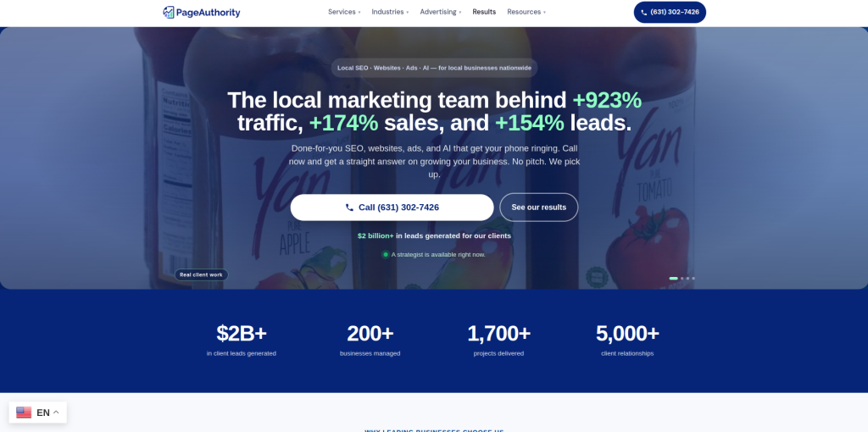This screenshot has height=432, width=868.
Task: Click the Real client work badge
Action: tap(202, 274)
